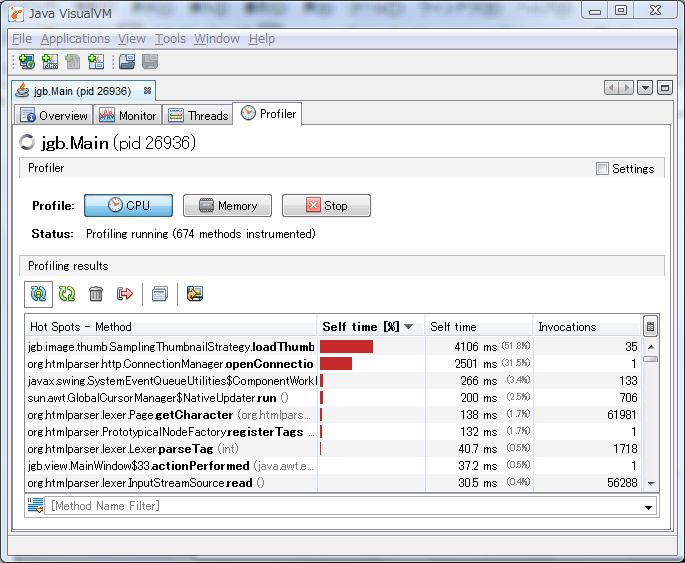Viewport: 685px width, 563px height.
Task: Click the results scrollbar up arrow
Action: point(651,347)
